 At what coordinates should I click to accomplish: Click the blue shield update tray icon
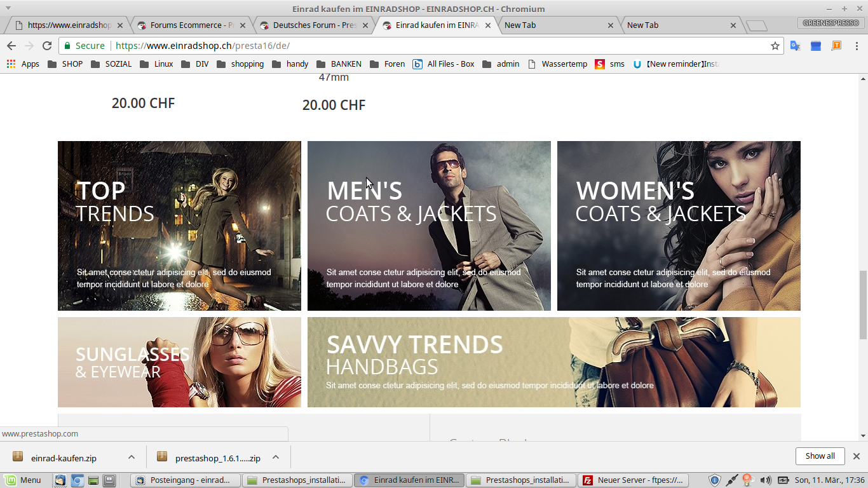(714, 480)
